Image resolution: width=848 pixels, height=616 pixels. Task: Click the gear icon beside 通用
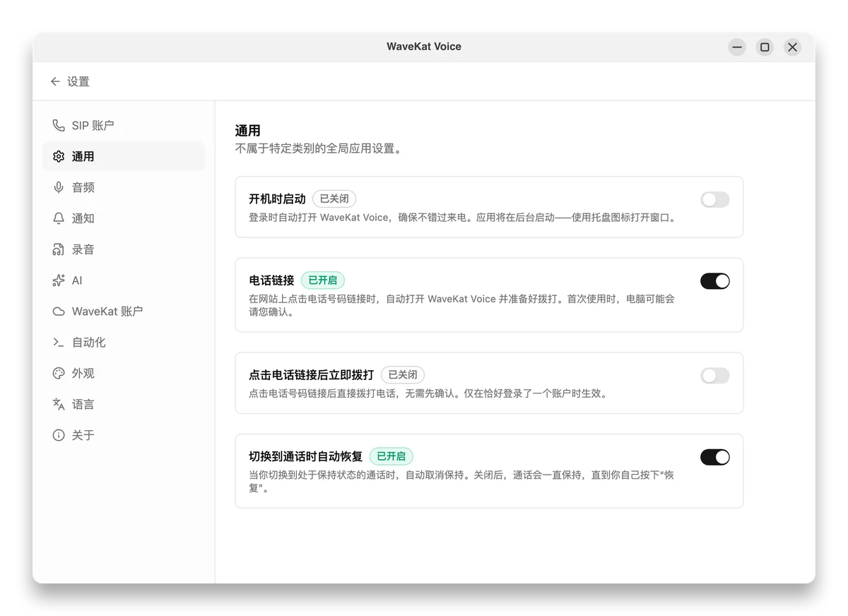coord(59,157)
